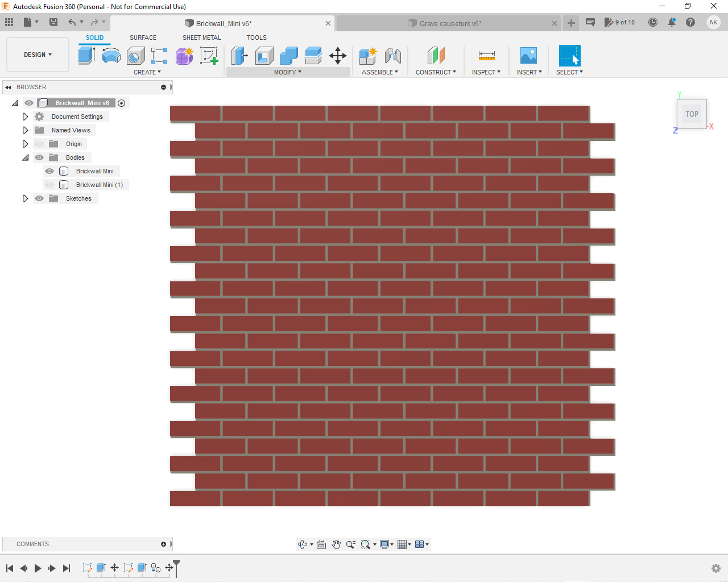Open timeline settings gear
Image resolution: width=728 pixels, height=582 pixels.
[716, 568]
